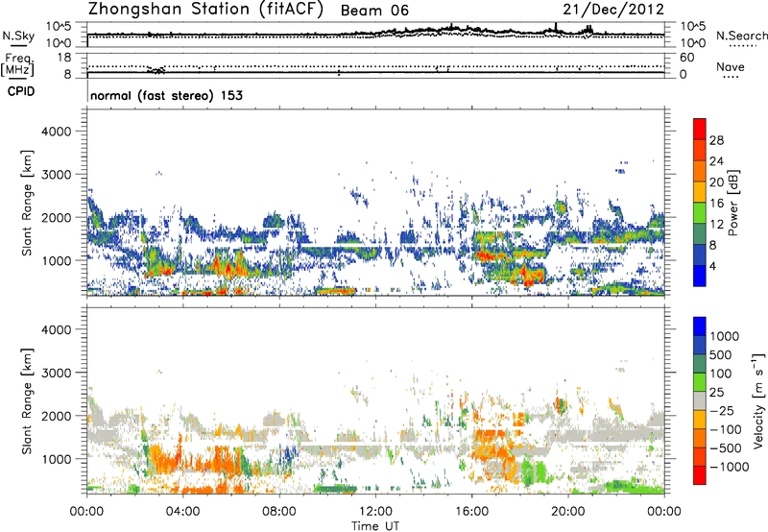Image resolution: width=768 pixels, height=532 pixels.
Task: Click the 'Velocity [m s-1]' color bar label
Action: pos(758,400)
